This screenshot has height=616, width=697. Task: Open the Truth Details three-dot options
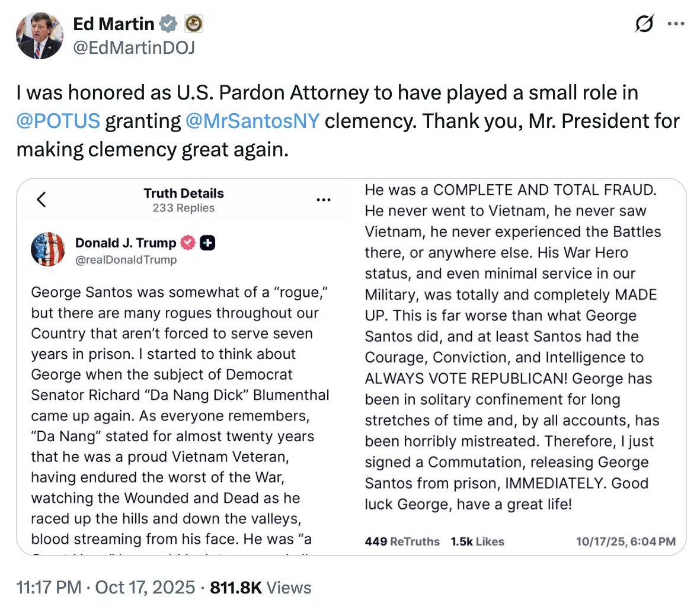[324, 200]
